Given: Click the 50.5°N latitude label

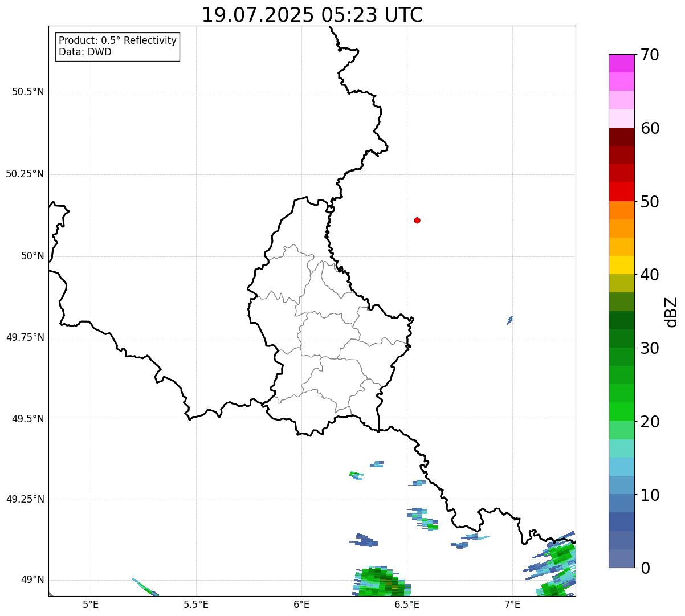Looking at the screenshot, I should tap(28, 92).
